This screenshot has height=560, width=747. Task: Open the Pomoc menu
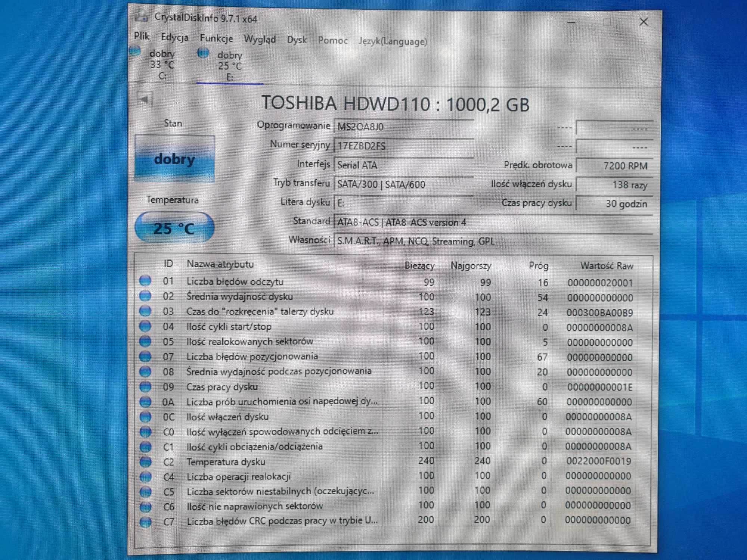pos(333,40)
